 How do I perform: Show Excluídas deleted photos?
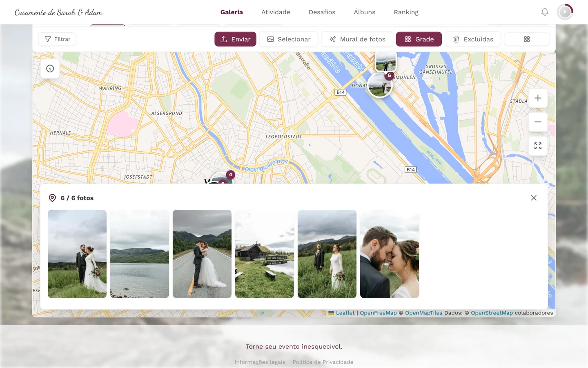[473, 39]
